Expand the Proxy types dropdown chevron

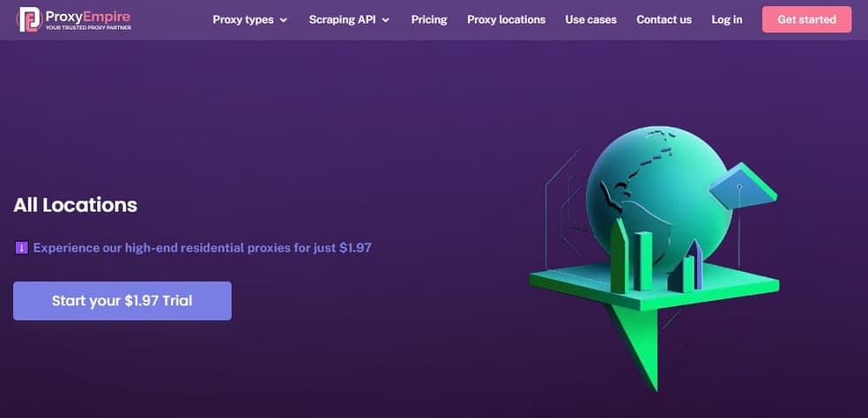(284, 20)
